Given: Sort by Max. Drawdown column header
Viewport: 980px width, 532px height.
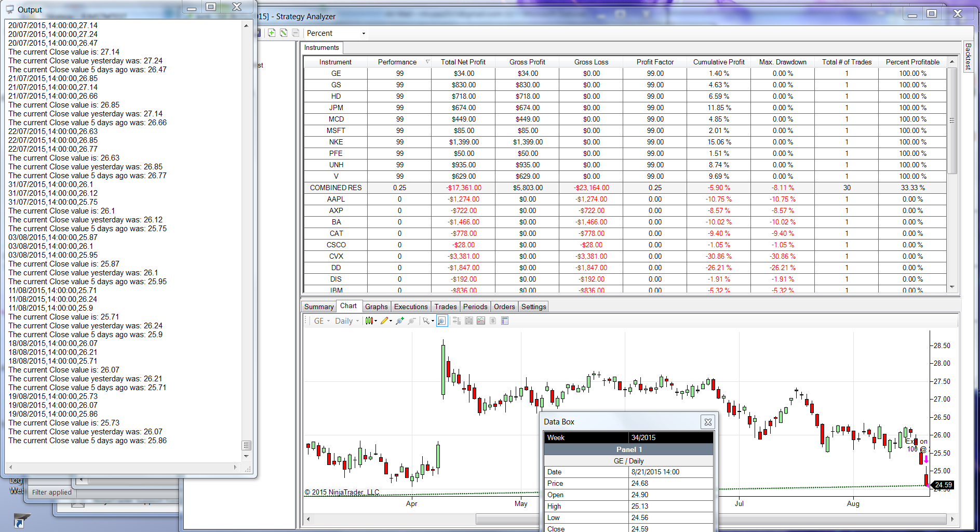Looking at the screenshot, I should click(783, 62).
